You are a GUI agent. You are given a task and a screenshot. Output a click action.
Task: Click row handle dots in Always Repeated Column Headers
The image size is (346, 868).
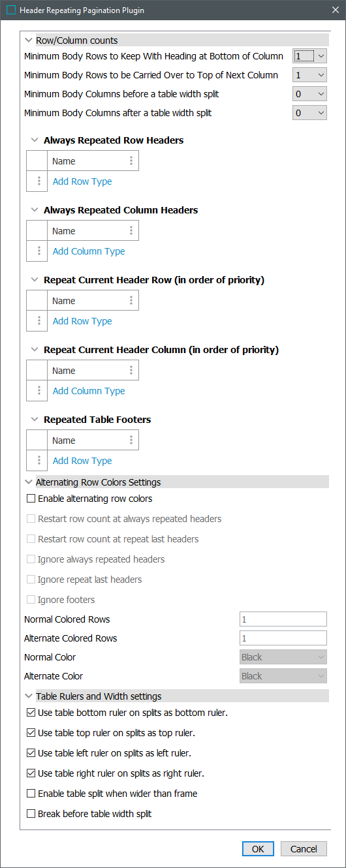pyautogui.click(x=39, y=251)
